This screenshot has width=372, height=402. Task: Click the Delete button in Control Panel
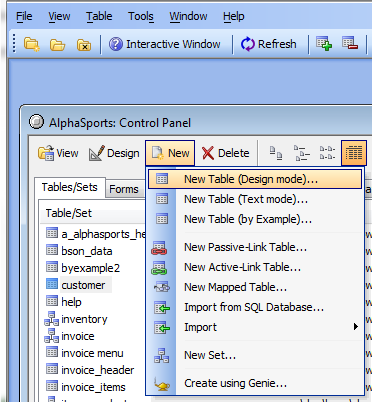coord(225,153)
